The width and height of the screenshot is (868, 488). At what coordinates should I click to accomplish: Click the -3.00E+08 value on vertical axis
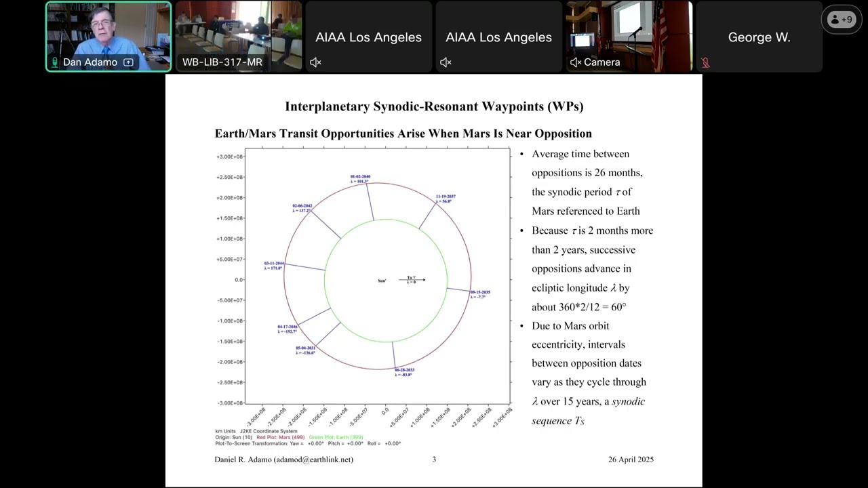[x=230, y=403]
